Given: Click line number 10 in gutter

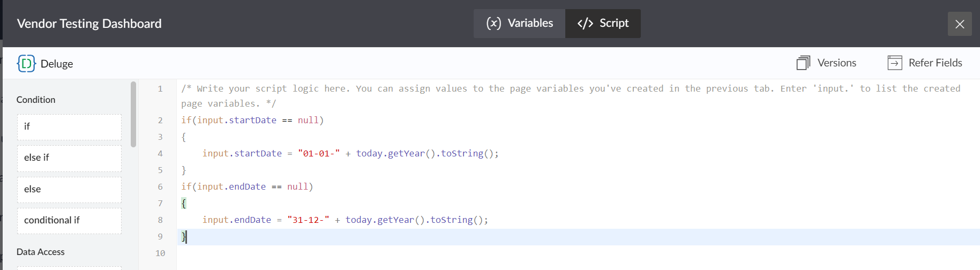Looking at the screenshot, I should pos(160,253).
